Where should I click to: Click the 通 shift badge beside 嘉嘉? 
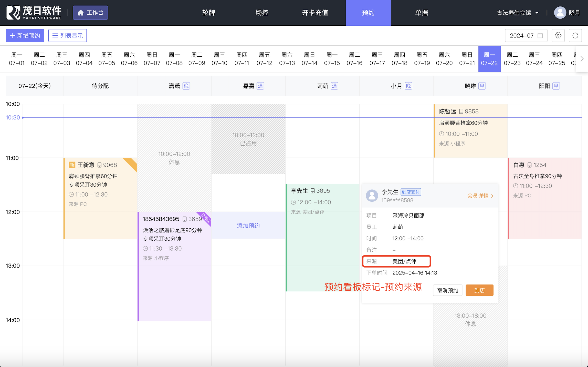(x=260, y=86)
